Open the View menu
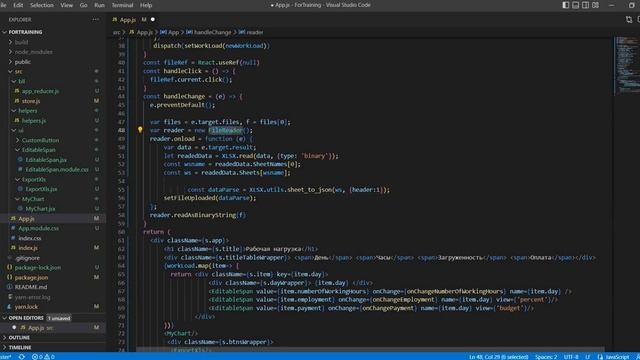Image resolution: width=640 pixels, height=360 pixels. point(67,5)
